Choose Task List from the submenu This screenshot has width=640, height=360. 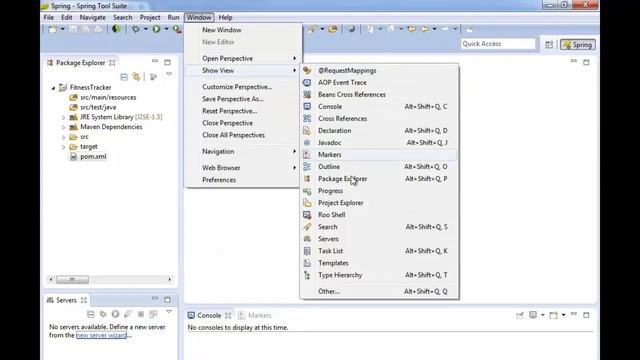tap(379, 251)
